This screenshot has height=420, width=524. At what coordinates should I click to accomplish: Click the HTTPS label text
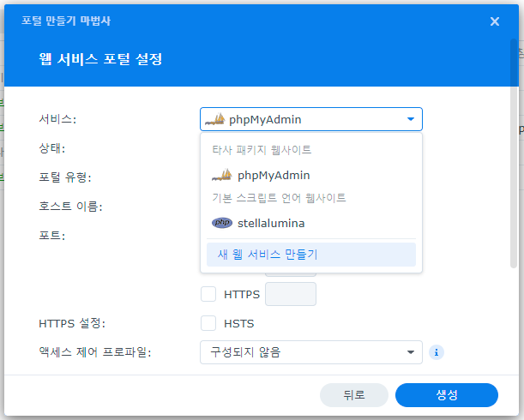[x=241, y=294]
